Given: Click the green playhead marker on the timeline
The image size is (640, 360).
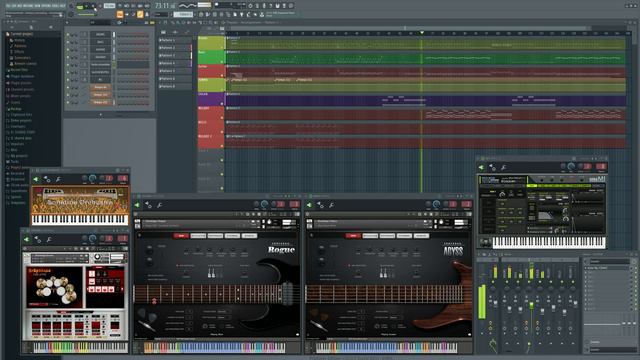Looking at the screenshot, I should [x=422, y=33].
